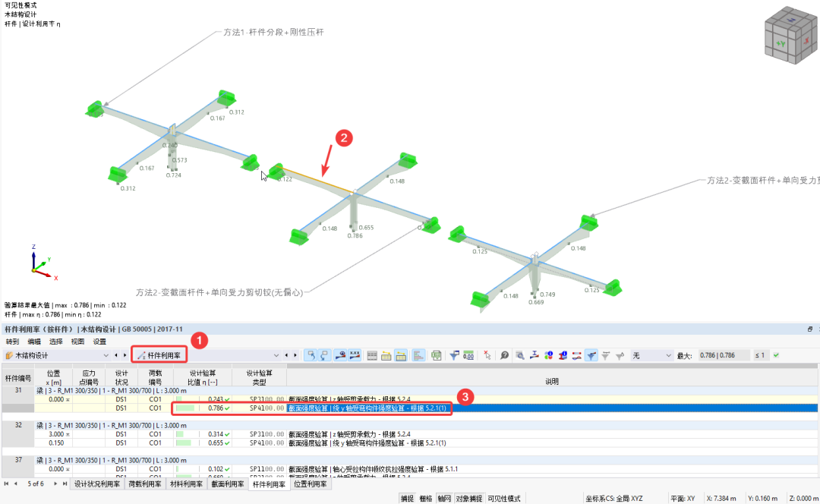Toggle the result view eye icon

pos(340,355)
